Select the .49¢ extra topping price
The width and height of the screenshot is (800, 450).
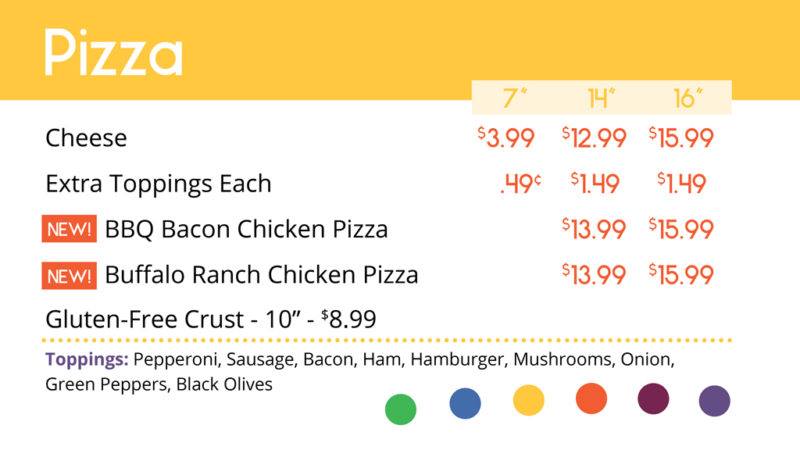520,184
